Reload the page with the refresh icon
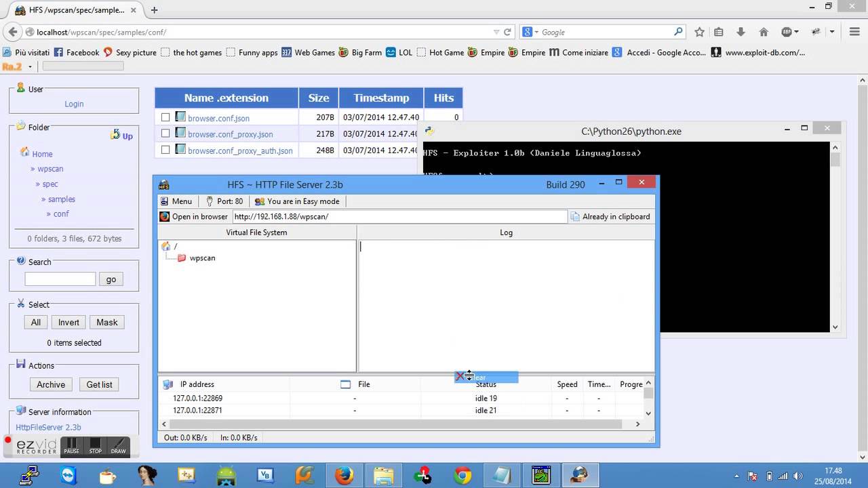868x488 pixels. (507, 32)
